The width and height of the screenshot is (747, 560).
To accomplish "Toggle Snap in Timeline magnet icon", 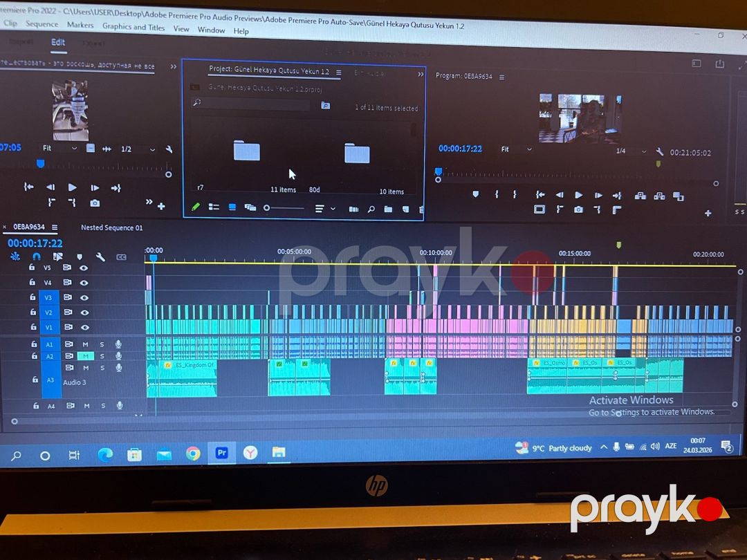I will 37,256.
